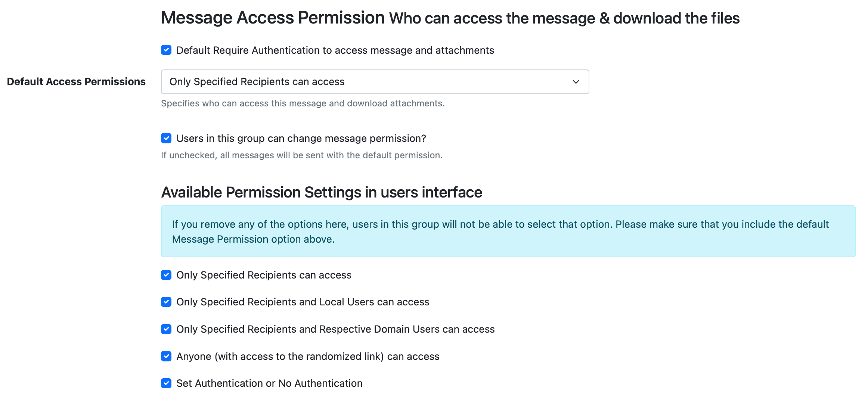Click the Message Access Permission heading

tap(273, 17)
